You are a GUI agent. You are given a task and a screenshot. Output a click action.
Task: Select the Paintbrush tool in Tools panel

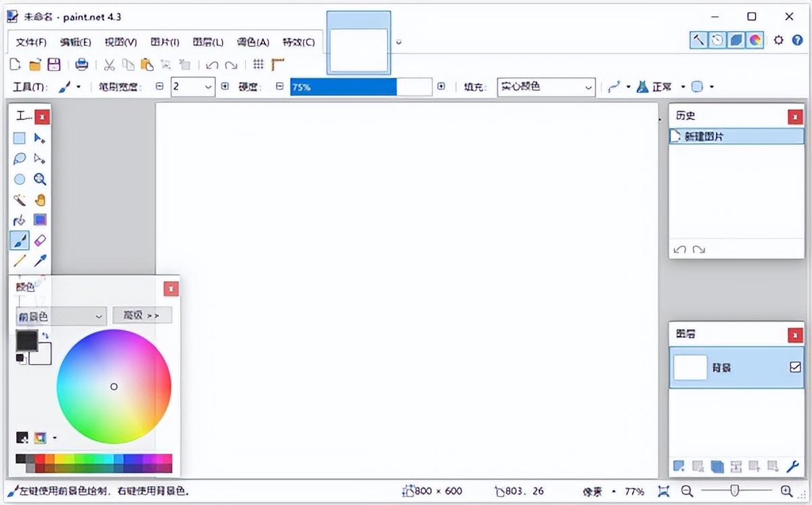click(x=20, y=240)
